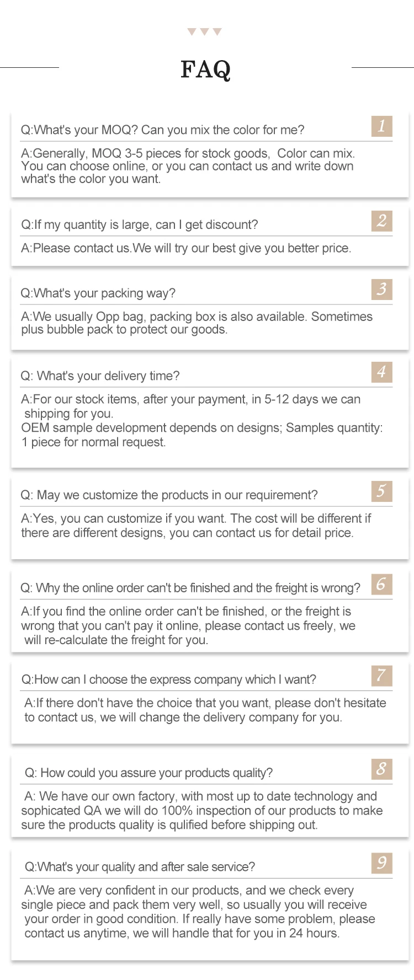Open the MOQ and color mix question
The width and height of the screenshot is (414, 980).
click(163, 130)
